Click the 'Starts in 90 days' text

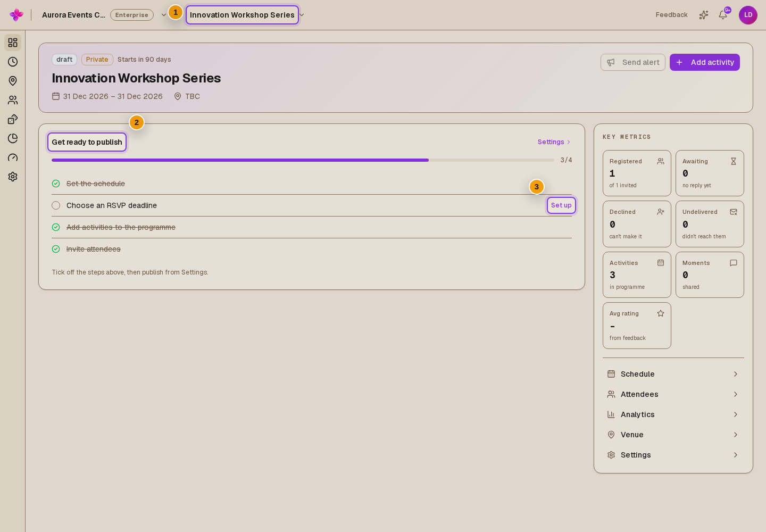pyautogui.click(x=144, y=60)
